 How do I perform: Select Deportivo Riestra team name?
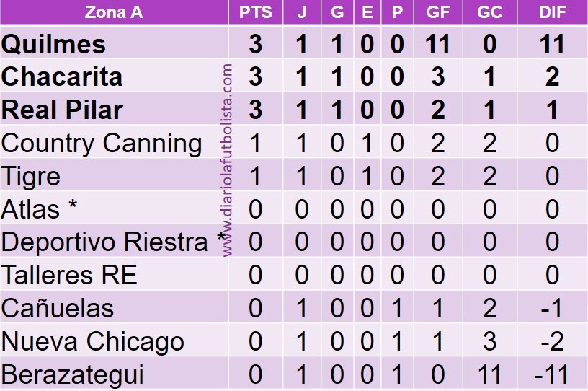coord(104,242)
